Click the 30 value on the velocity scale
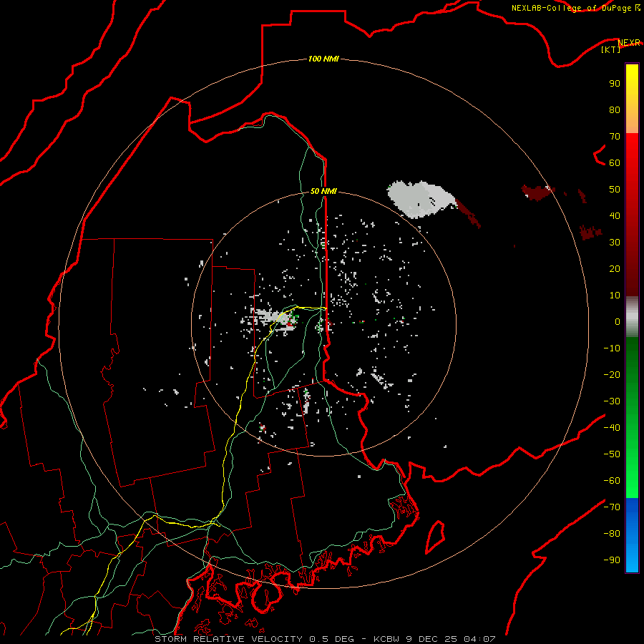 pos(615,243)
